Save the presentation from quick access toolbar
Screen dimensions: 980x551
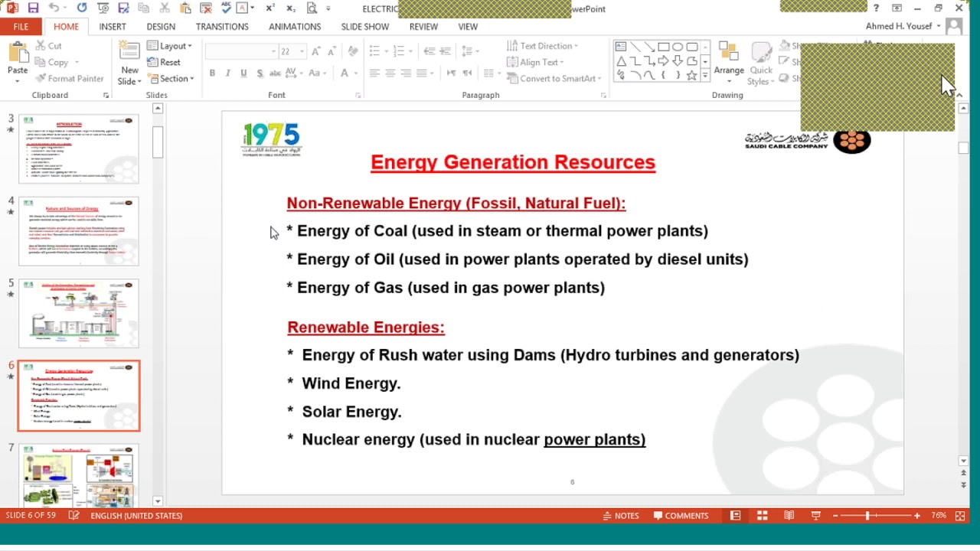click(x=33, y=8)
